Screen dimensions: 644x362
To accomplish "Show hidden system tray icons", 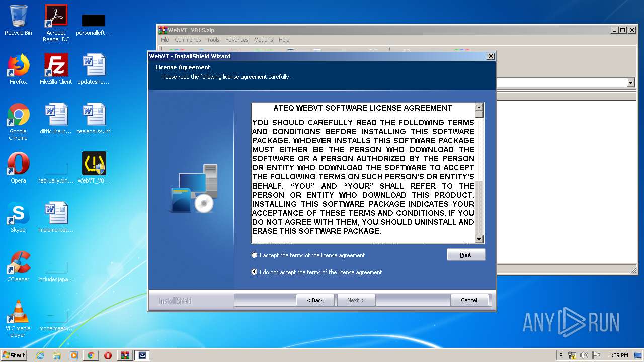I will click(561, 355).
